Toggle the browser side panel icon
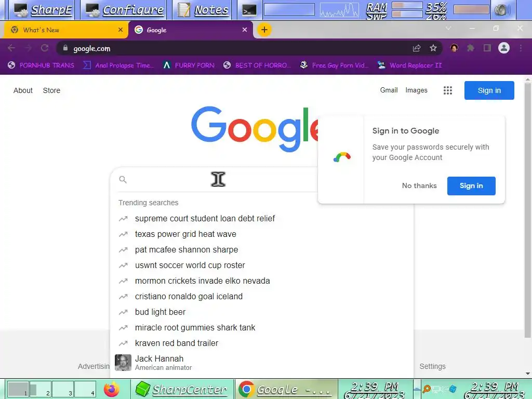This screenshot has height=399, width=532. pos(487,48)
